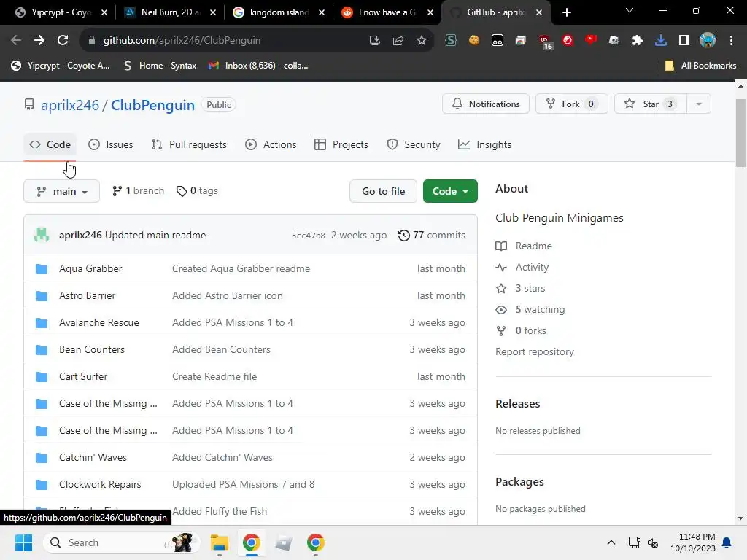The height and width of the screenshot is (560, 747).
Task: Click 'Added Astro Barrier icon' commit message
Action: click(228, 296)
